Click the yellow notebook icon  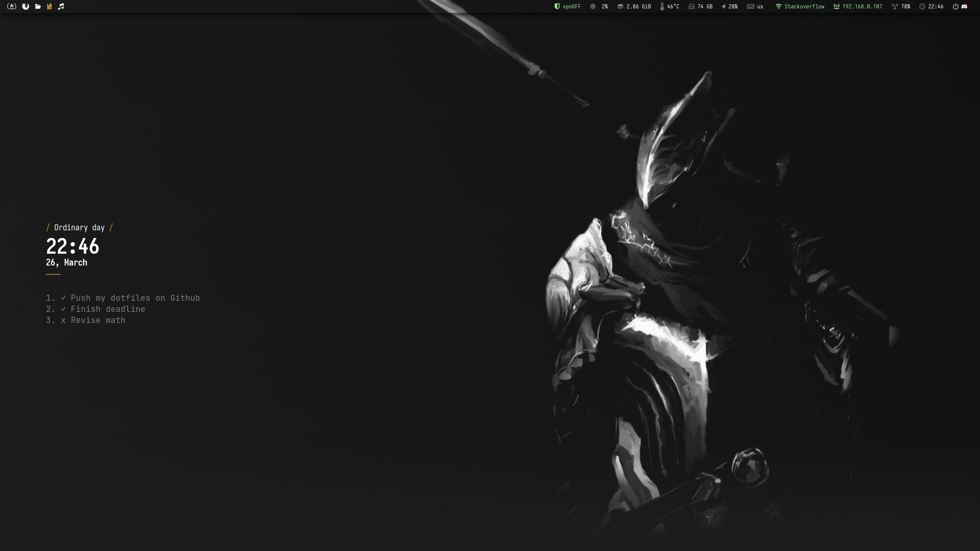pyautogui.click(x=49, y=7)
